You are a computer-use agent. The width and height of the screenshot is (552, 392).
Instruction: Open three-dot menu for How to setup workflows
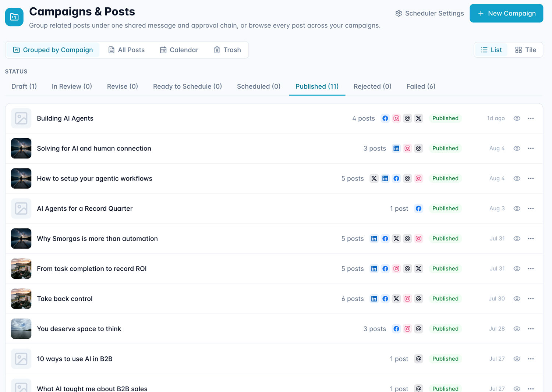pyautogui.click(x=531, y=178)
